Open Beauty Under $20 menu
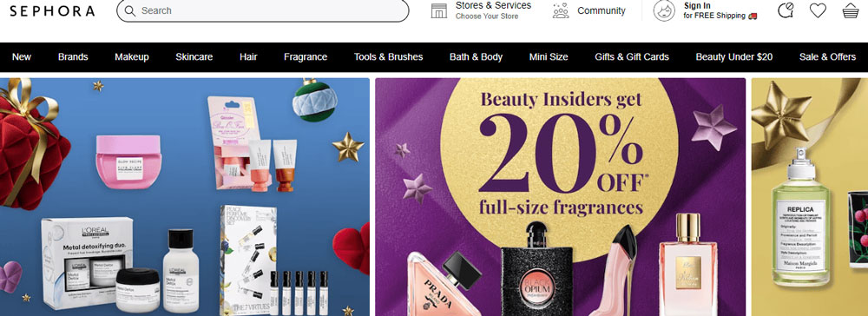 [x=734, y=57]
